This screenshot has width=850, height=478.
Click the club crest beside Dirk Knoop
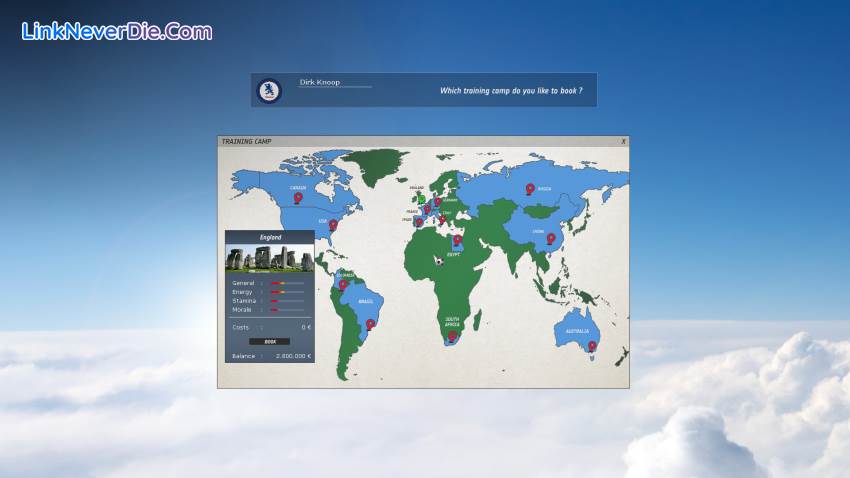269,91
